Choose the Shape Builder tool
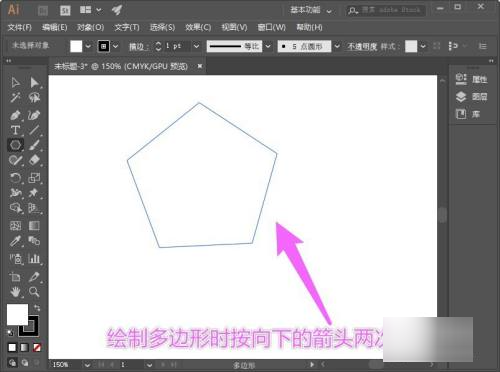Viewport: 500px width, 372px height. (x=15, y=208)
